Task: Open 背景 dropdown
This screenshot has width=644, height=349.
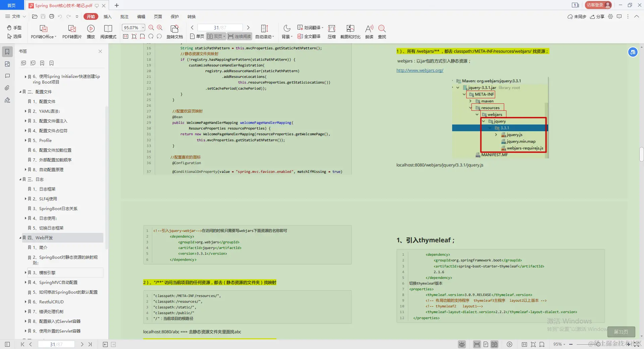Action: pyautogui.click(x=287, y=32)
